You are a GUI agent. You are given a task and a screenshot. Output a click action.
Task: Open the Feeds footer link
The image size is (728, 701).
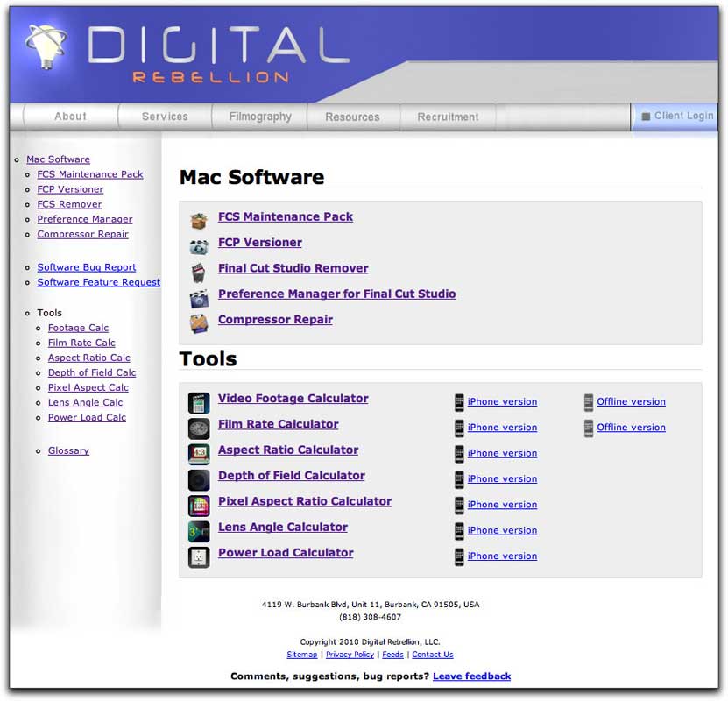click(x=392, y=654)
